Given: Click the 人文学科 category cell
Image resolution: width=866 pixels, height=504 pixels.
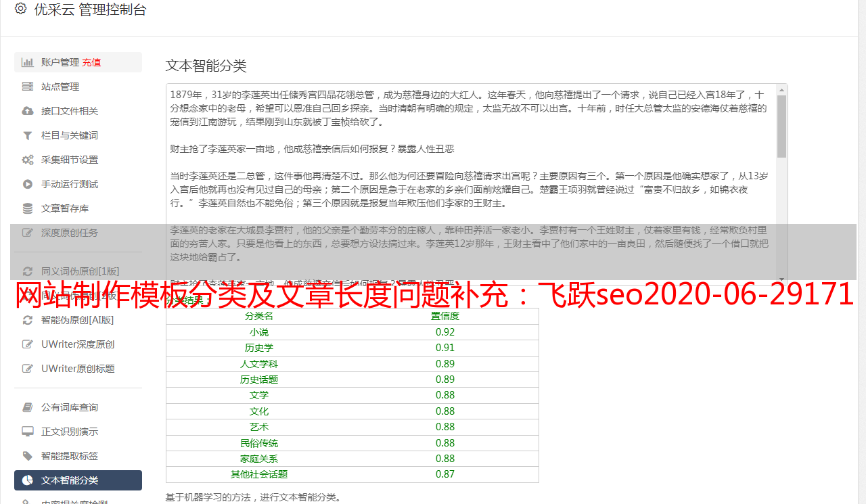Looking at the screenshot, I should coord(259,364).
